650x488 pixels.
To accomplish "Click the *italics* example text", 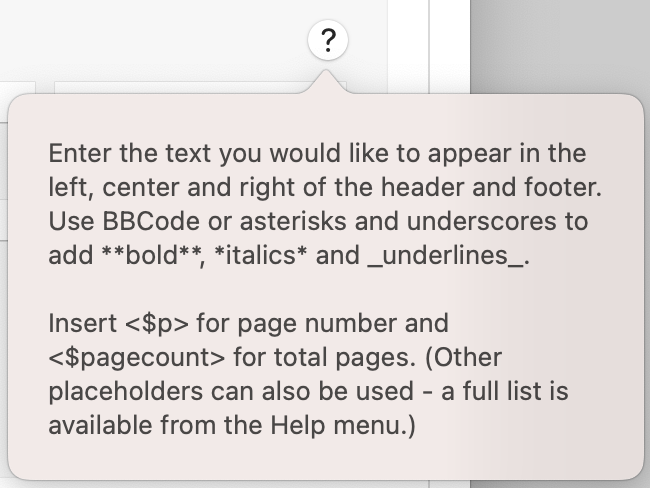I will [261, 255].
